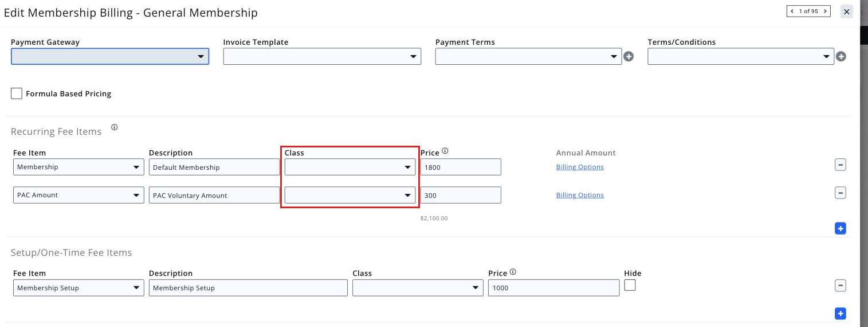Go to previous record arrow
The width and height of the screenshot is (868, 327).
[x=792, y=11]
